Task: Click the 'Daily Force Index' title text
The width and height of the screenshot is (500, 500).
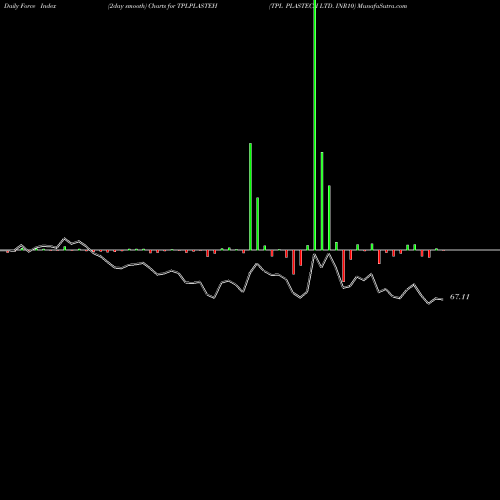Action: [x=30, y=6]
